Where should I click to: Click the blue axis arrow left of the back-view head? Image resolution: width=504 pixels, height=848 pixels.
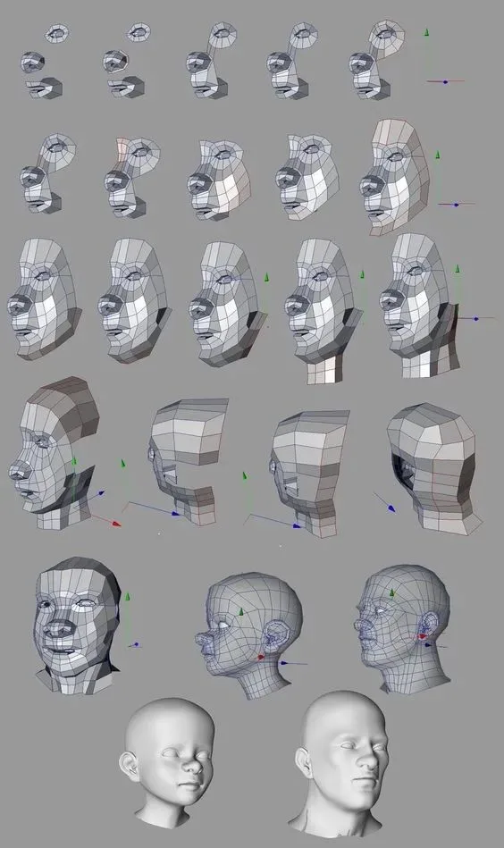coord(391,508)
